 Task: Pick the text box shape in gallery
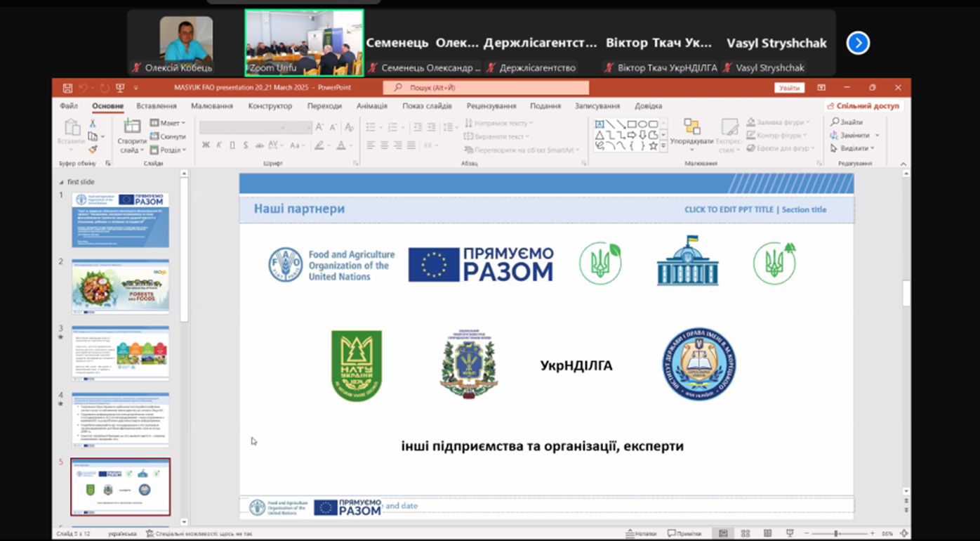coord(600,124)
